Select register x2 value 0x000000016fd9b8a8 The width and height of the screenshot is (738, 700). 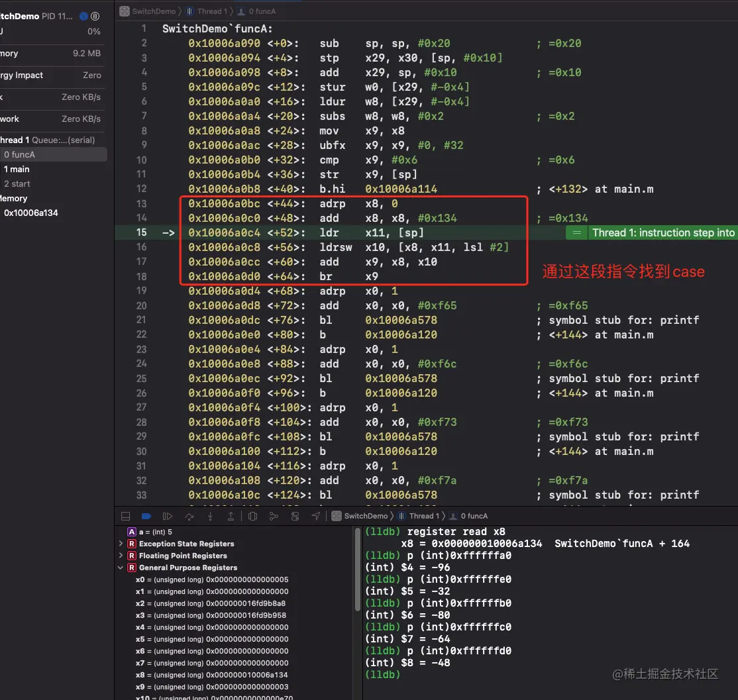tap(246, 603)
